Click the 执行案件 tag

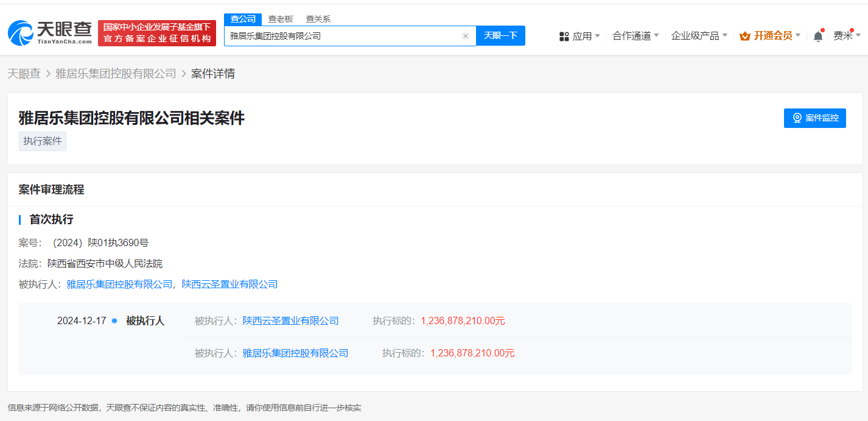[x=43, y=141]
